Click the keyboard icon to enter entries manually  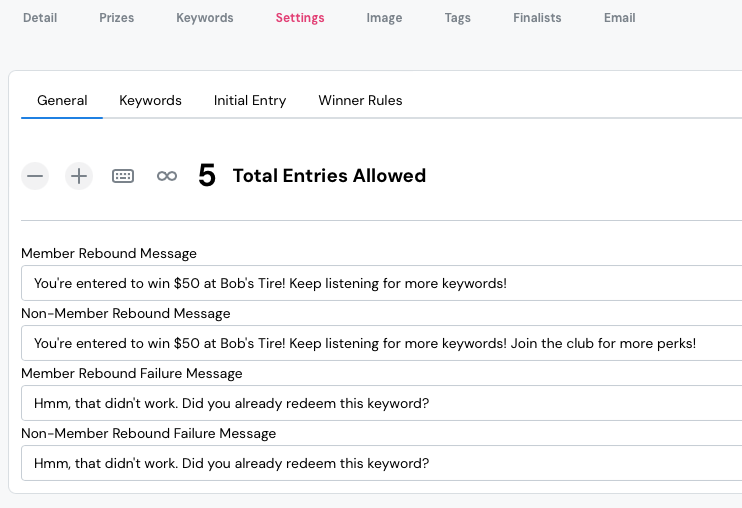123,176
